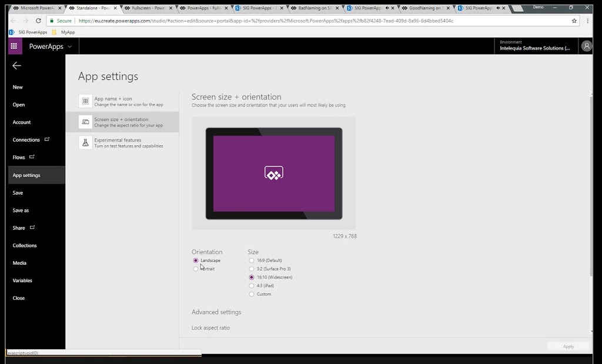This screenshot has width=602, height=364.
Task: Switch to the BadNaming browser tab
Action: click(315, 8)
